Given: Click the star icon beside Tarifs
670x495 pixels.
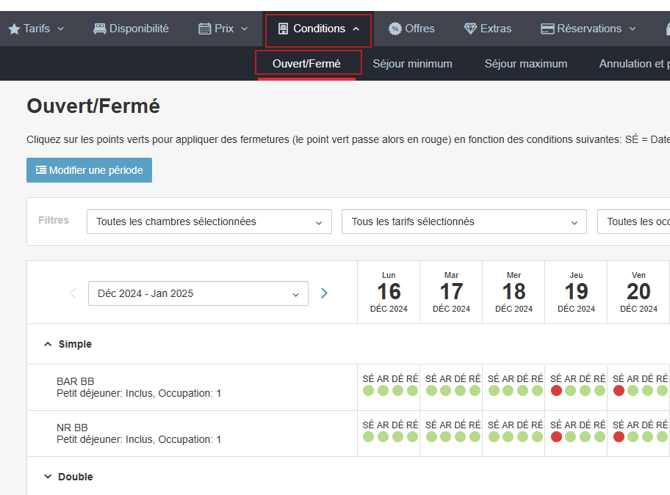Looking at the screenshot, I should click(x=14, y=29).
